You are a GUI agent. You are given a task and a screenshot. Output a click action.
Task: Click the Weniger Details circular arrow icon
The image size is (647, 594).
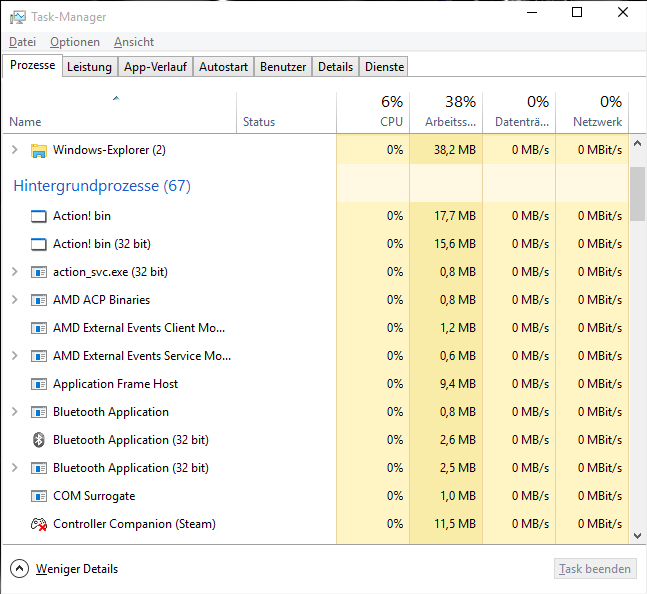[19, 569]
